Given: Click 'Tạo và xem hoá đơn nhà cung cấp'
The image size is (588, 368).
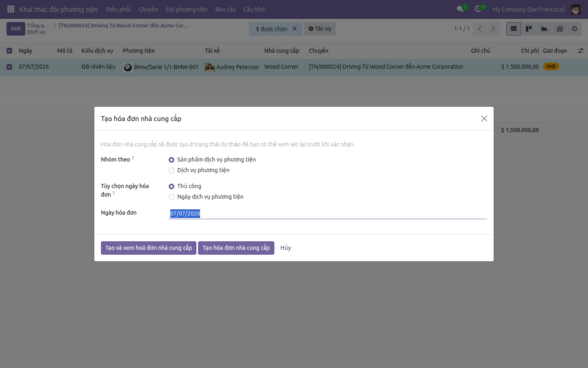Looking at the screenshot, I should [x=149, y=248].
